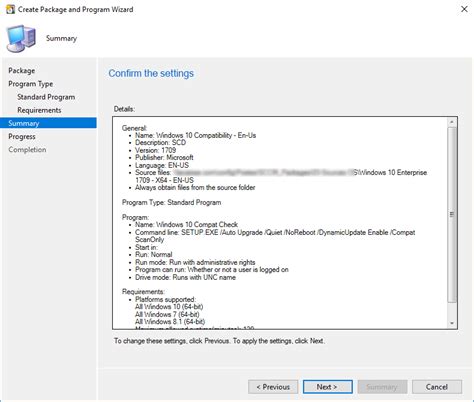Screen dimensions: 474x402
Task: Click the 'Run: Normal' line
Action: [x=154, y=255]
